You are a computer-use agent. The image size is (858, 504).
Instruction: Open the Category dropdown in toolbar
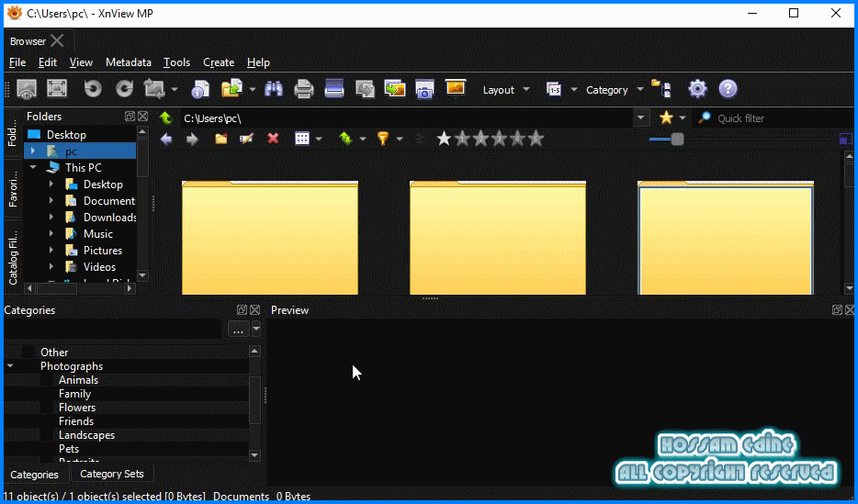point(615,90)
